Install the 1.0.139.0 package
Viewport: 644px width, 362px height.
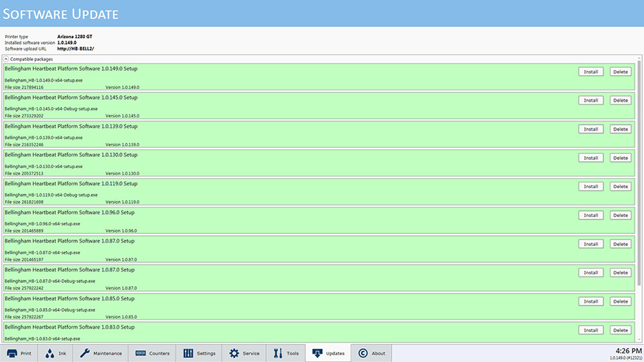pos(591,129)
